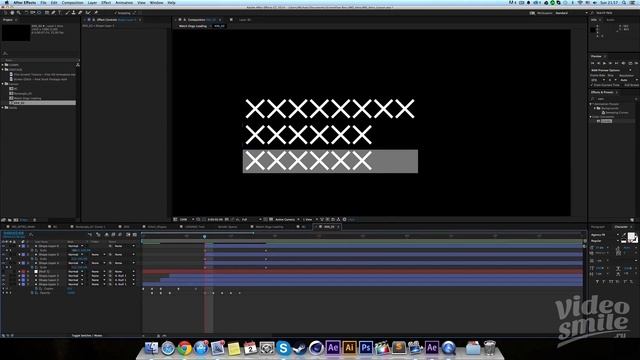Select the Eraser tool
This screenshot has height=360, width=640.
80,13
